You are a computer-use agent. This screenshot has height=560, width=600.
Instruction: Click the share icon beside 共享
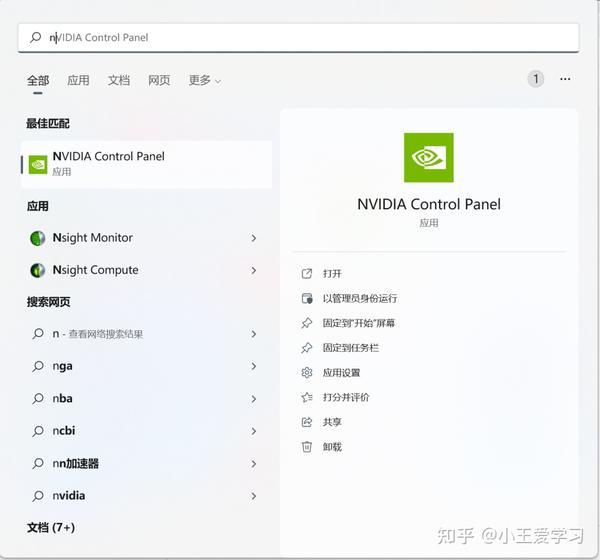(x=307, y=422)
